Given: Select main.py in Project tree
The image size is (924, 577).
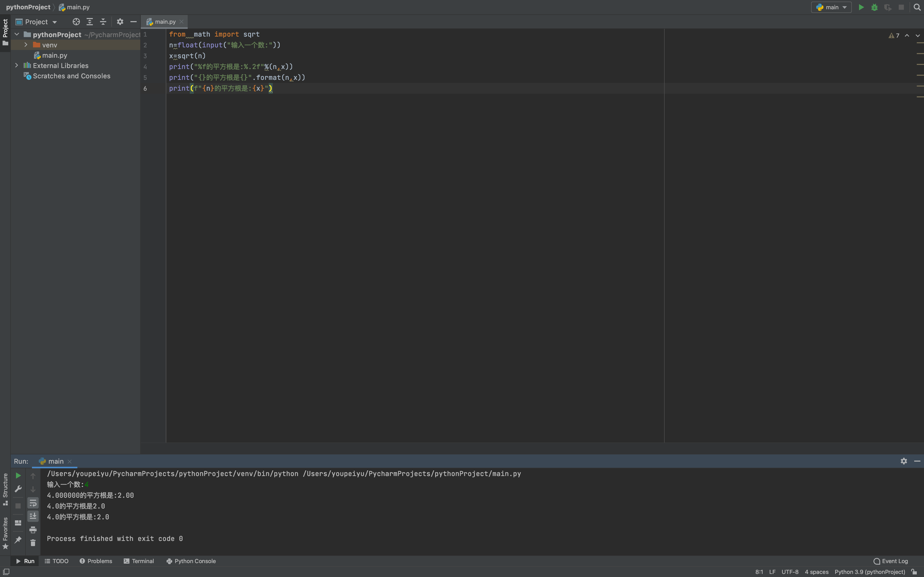Looking at the screenshot, I should click(x=54, y=55).
